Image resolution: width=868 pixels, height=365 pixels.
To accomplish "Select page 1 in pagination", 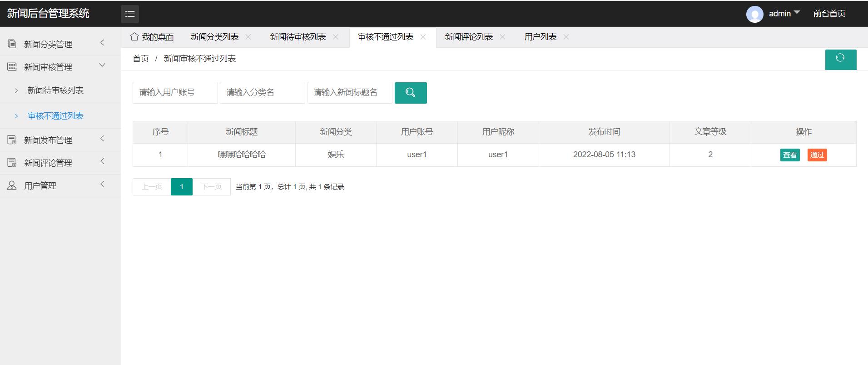I will 182,187.
